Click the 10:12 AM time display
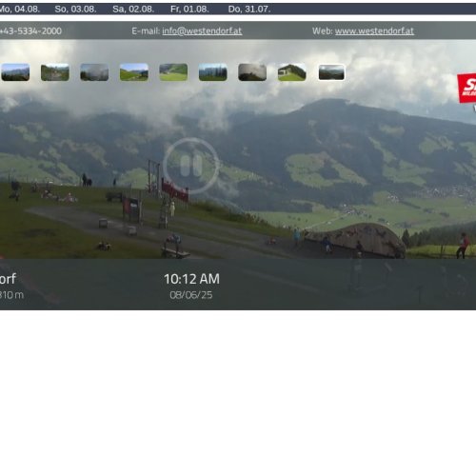Image resolution: width=476 pixels, height=476 pixels. click(191, 279)
